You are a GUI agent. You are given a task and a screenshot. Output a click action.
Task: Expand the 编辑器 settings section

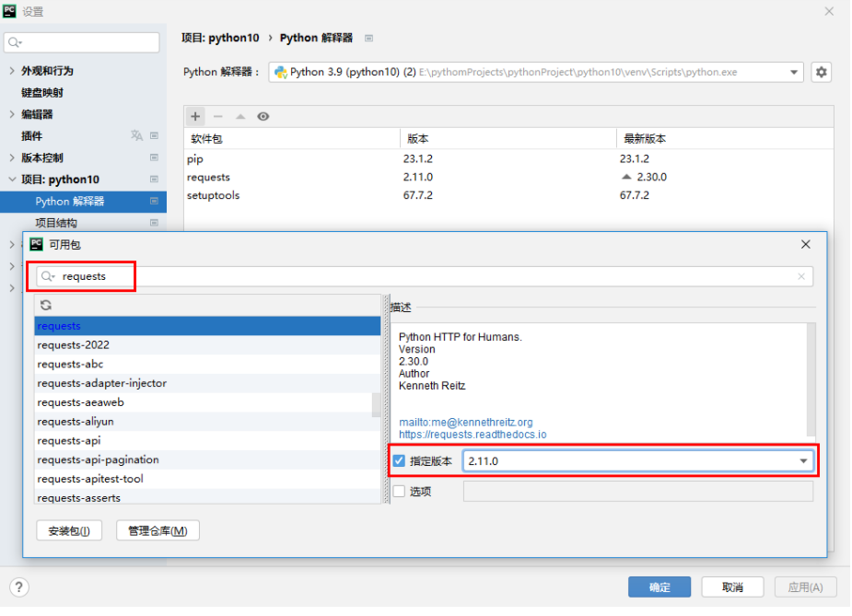[12, 114]
